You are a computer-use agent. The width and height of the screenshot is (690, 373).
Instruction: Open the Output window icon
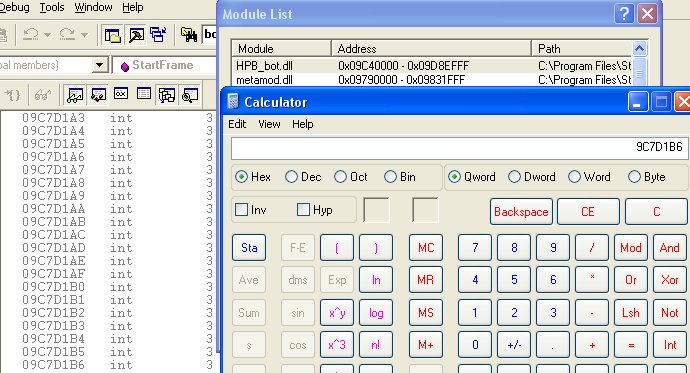(x=136, y=35)
